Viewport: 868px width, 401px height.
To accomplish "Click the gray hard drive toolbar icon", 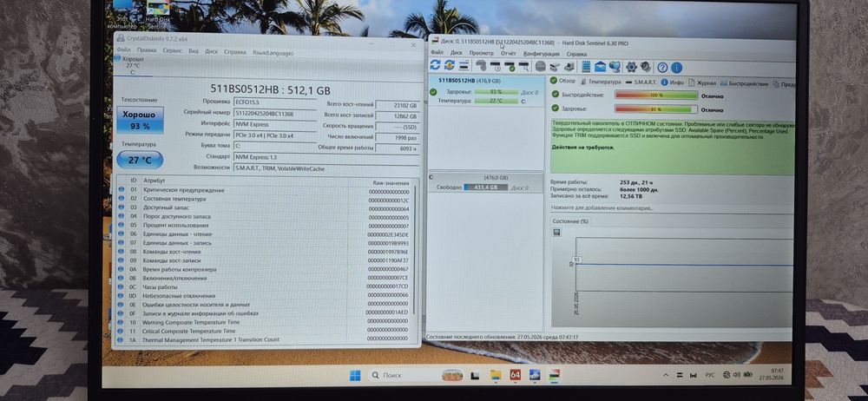I will [x=540, y=67].
